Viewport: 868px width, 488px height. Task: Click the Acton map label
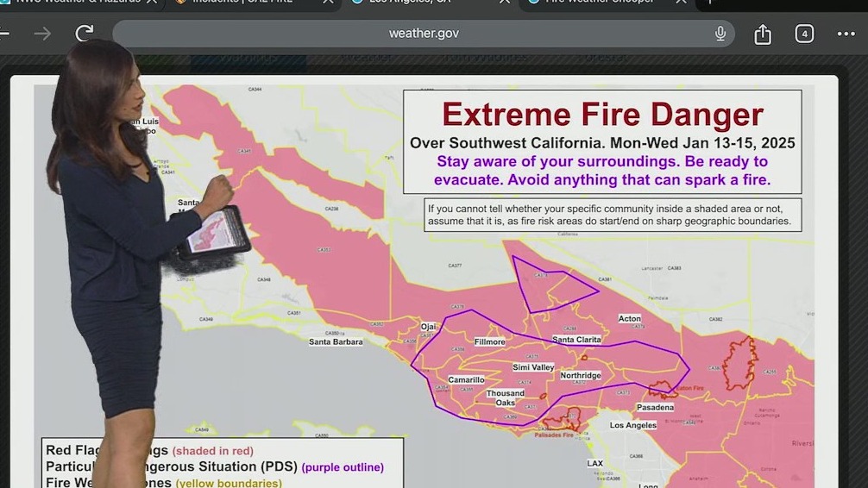pos(629,319)
